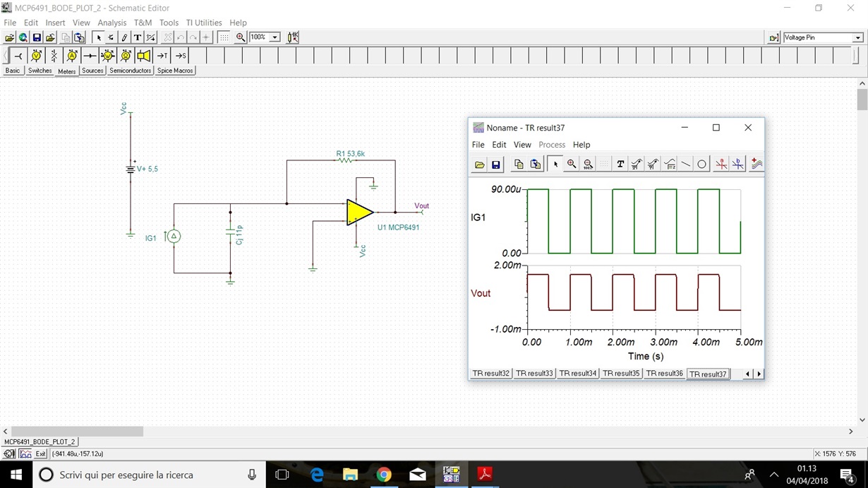Open the Tools menu in Schematic Editor
Viewport: 868px width, 488px height.
169,23
